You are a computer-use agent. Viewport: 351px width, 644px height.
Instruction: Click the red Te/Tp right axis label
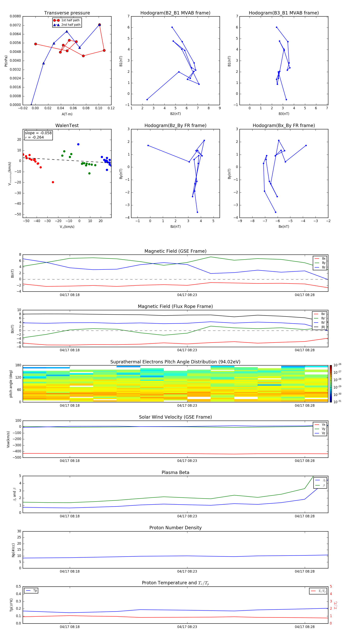336,605
